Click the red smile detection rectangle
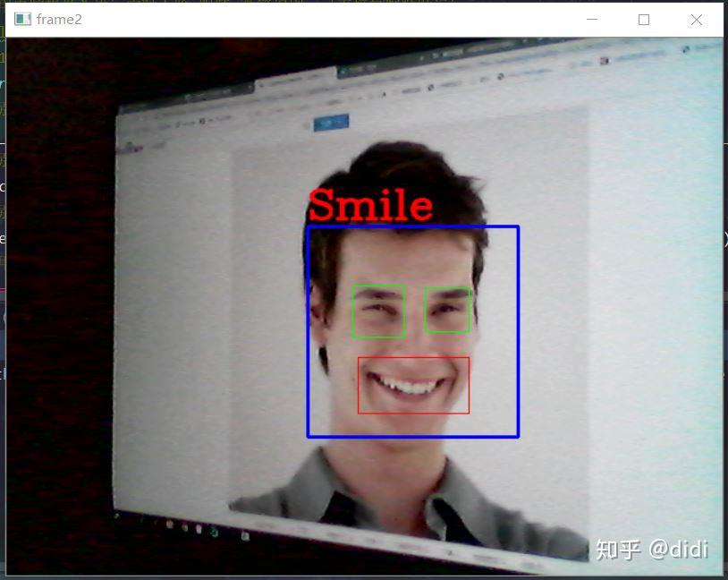The width and height of the screenshot is (728, 580). point(412,383)
